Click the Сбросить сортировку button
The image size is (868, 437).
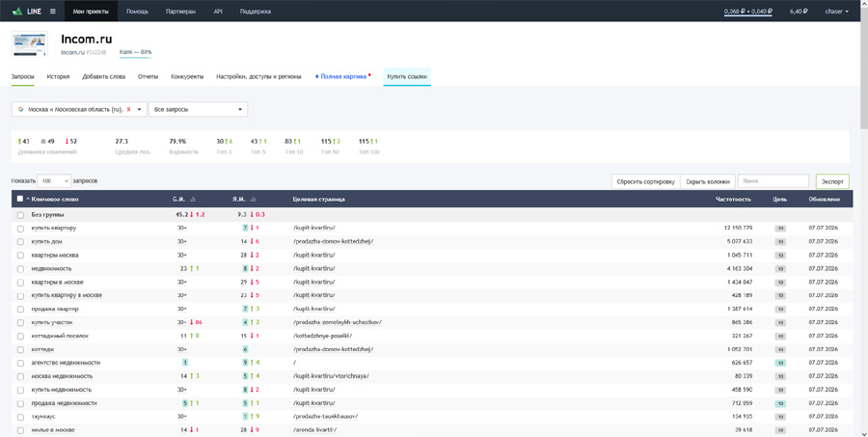645,181
